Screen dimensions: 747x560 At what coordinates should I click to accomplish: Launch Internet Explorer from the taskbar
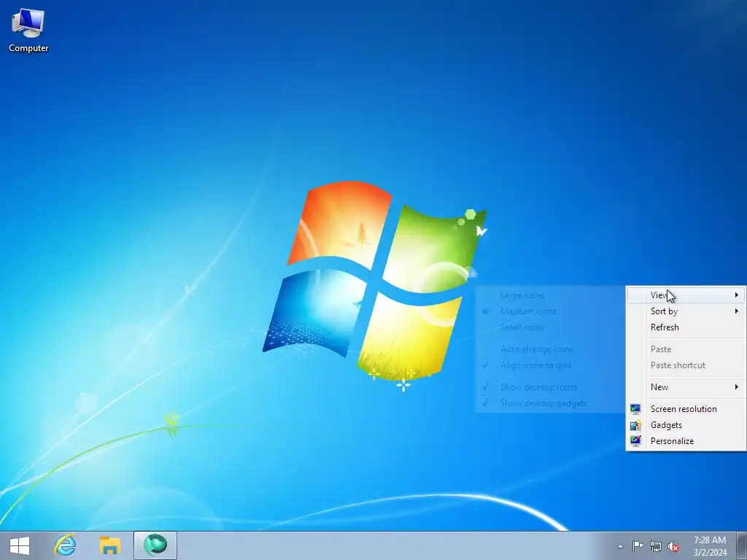click(x=65, y=545)
